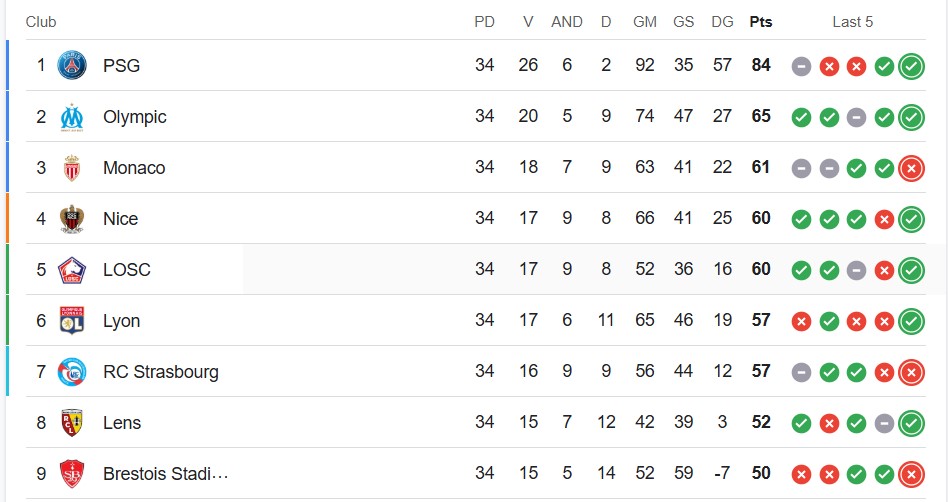This screenshot has width=948, height=502.
Task: Click the Club column header
Action: click(x=41, y=22)
